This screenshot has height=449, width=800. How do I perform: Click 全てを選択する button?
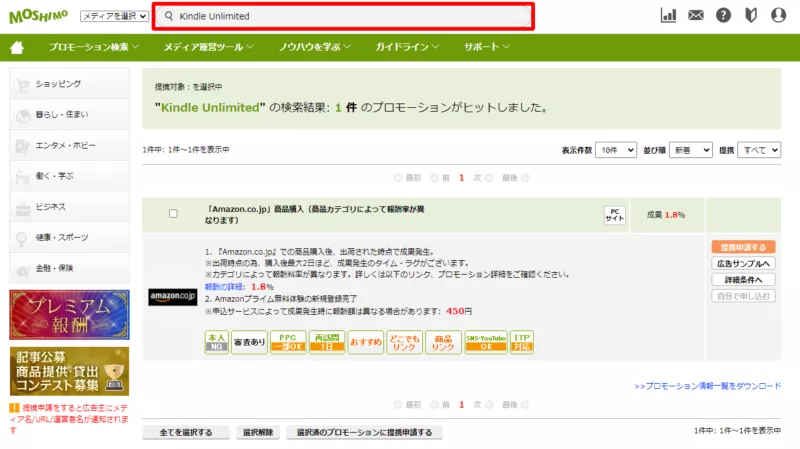[186, 432]
